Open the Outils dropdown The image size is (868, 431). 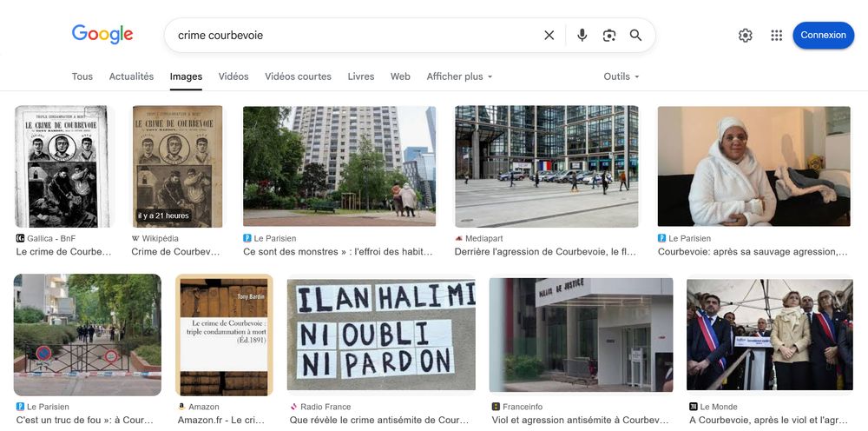click(621, 76)
